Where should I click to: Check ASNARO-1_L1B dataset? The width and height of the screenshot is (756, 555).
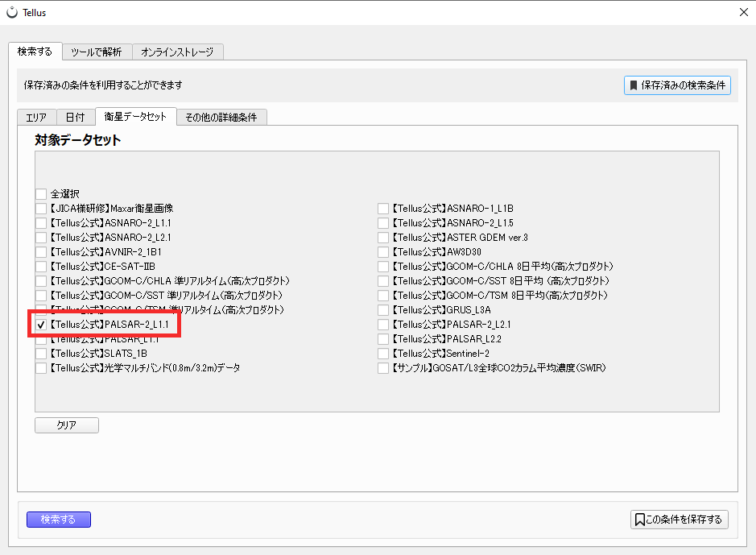pos(382,209)
